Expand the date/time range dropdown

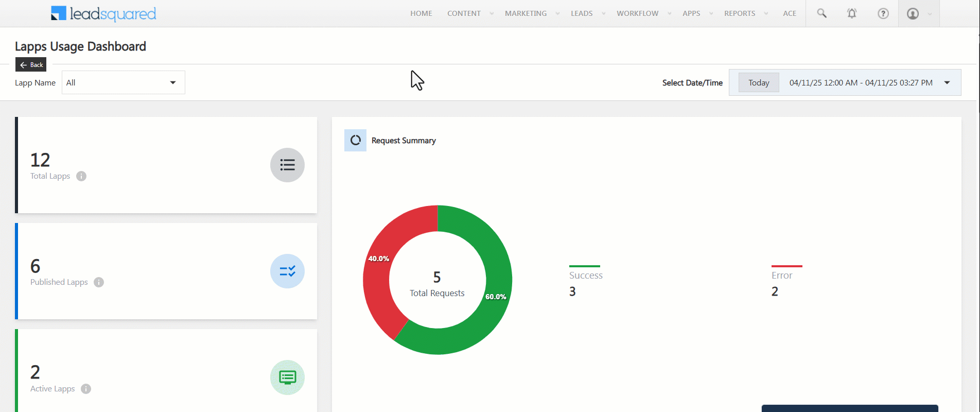[947, 82]
